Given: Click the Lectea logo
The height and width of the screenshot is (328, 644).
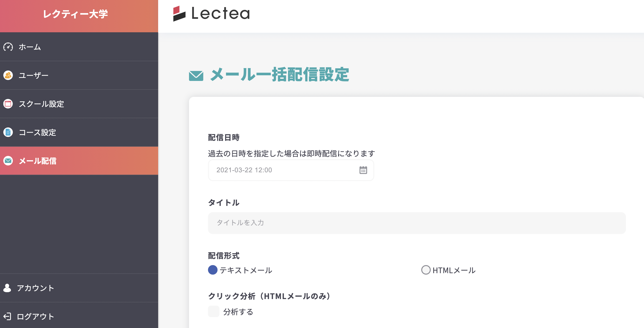Looking at the screenshot, I should [x=212, y=14].
